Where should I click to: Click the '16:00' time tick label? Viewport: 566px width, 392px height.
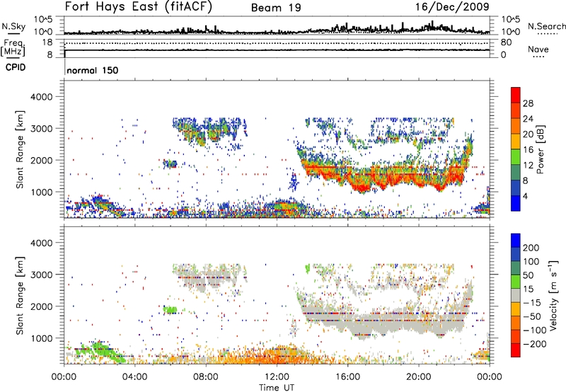(x=347, y=377)
